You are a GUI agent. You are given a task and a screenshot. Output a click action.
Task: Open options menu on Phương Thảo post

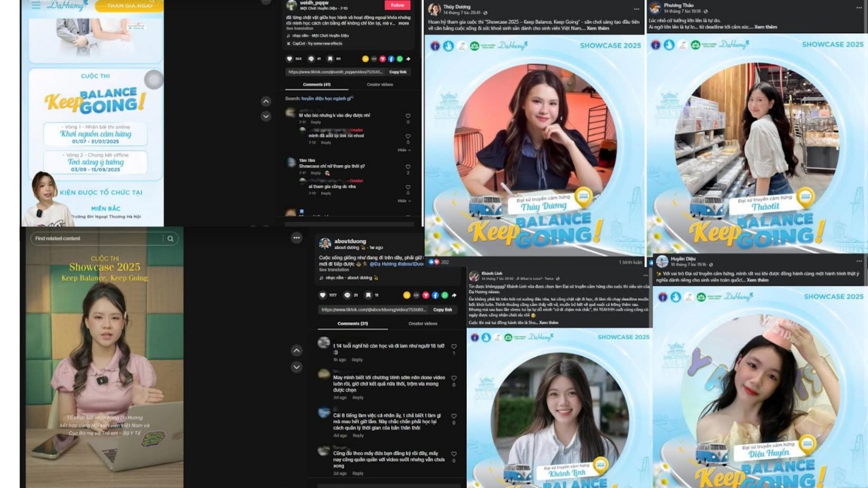pyautogui.click(x=859, y=8)
